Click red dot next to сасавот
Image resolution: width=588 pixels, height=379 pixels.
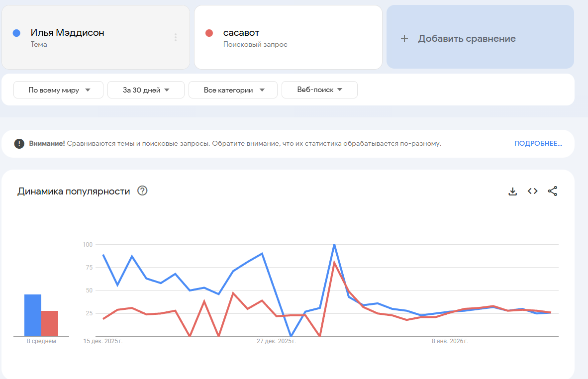pyautogui.click(x=209, y=33)
